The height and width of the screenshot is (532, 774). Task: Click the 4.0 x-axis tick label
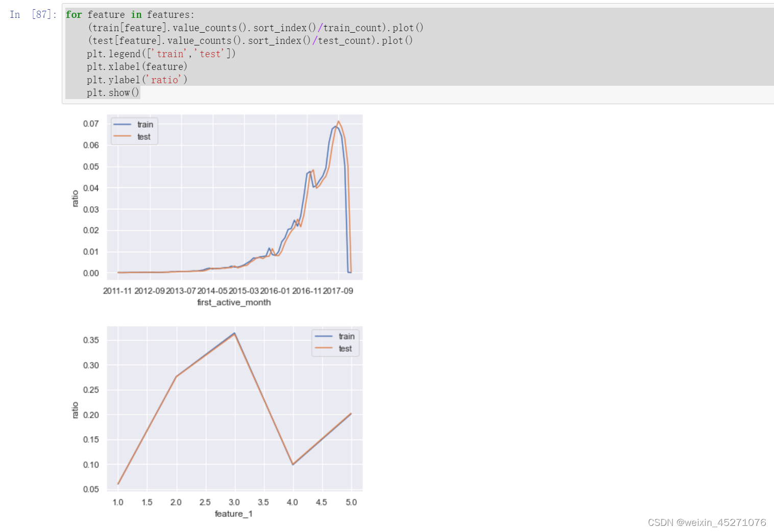click(293, 502)
